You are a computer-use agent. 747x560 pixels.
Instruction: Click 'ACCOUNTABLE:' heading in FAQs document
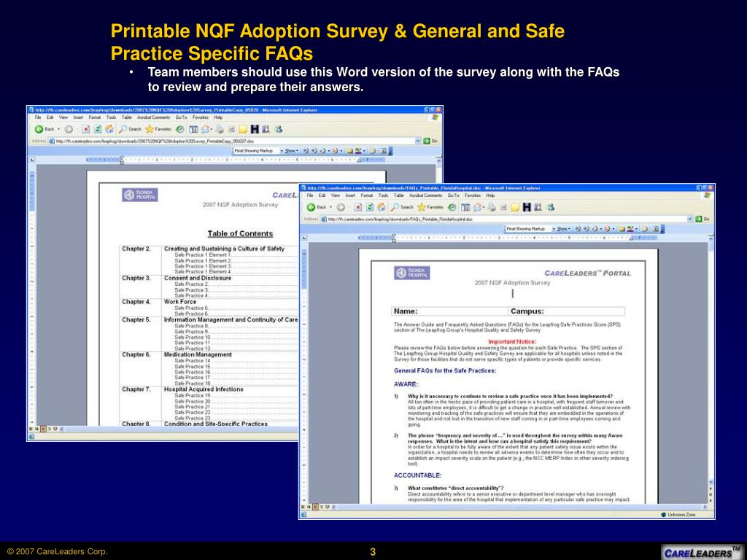(x=418, y=475)
